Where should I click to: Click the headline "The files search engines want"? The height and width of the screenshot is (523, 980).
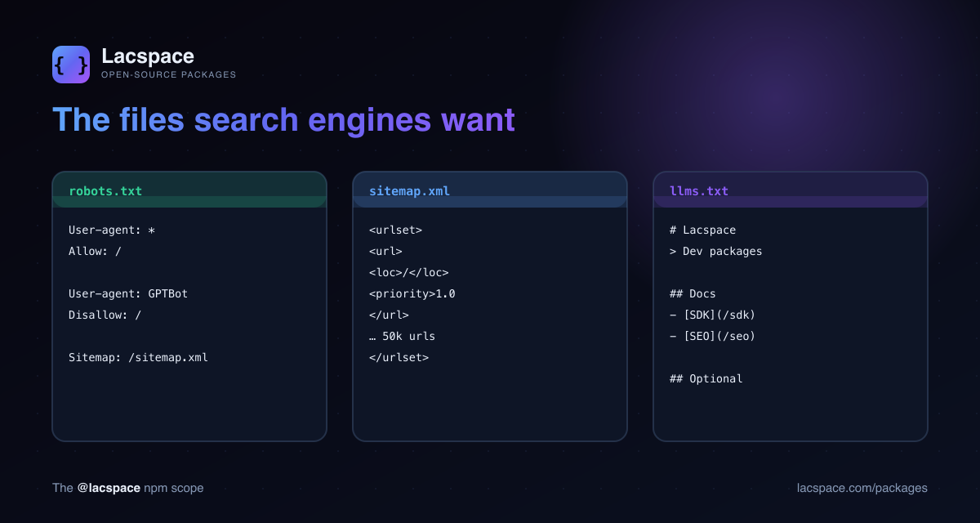tap(284, 119)
